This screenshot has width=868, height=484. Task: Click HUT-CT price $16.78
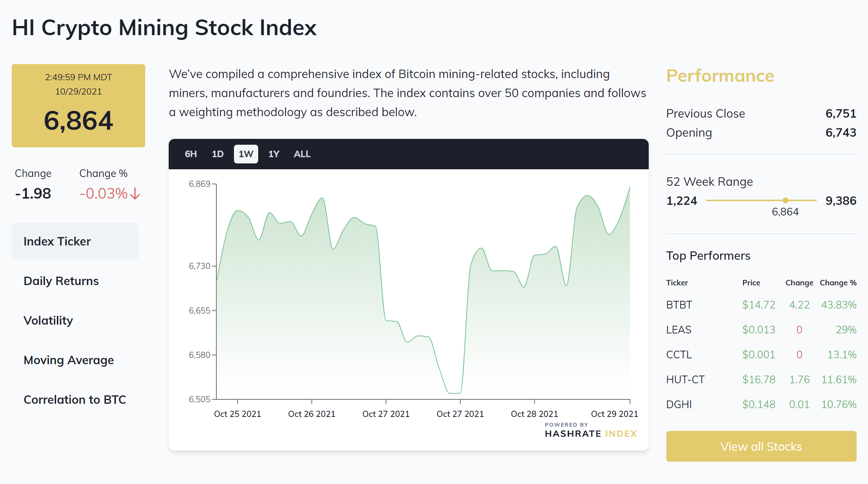coord(759,380)
